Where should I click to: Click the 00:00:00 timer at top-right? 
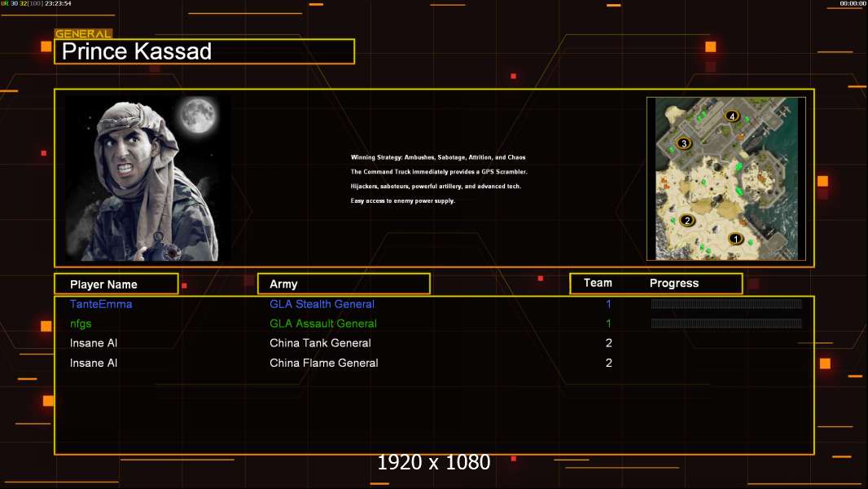[853, 3]
